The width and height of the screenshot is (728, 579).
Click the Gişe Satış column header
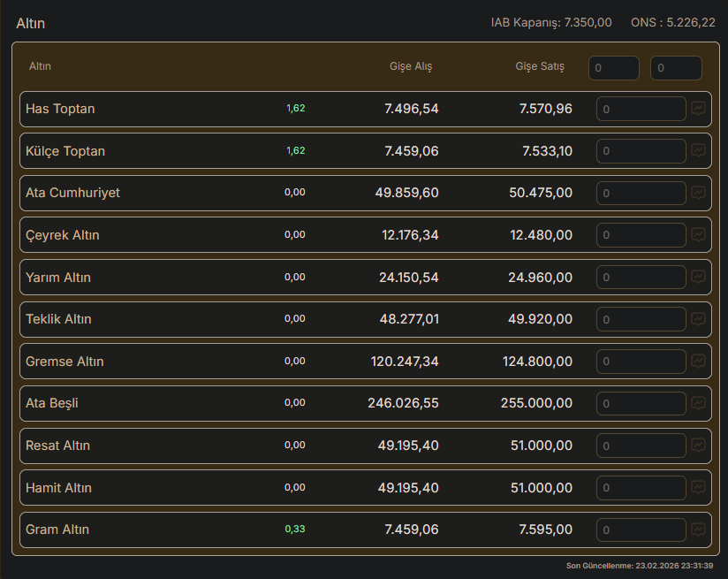pyautogui.click(x=539, y=67)
